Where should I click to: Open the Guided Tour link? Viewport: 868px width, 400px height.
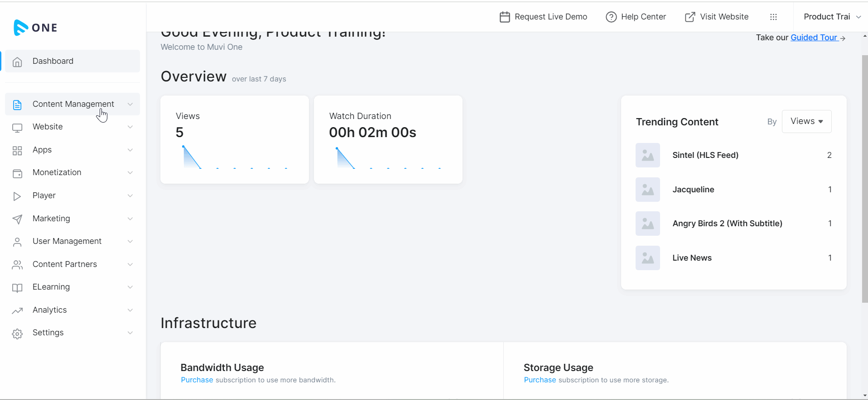[x=814, y=38]
